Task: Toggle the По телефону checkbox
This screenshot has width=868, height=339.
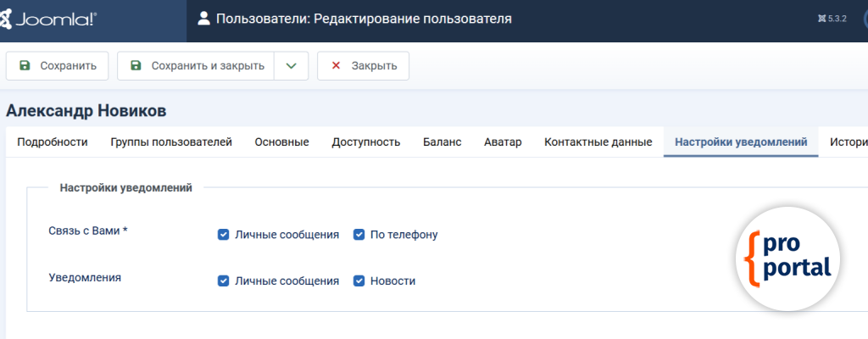Action: [x=359, y=235]
